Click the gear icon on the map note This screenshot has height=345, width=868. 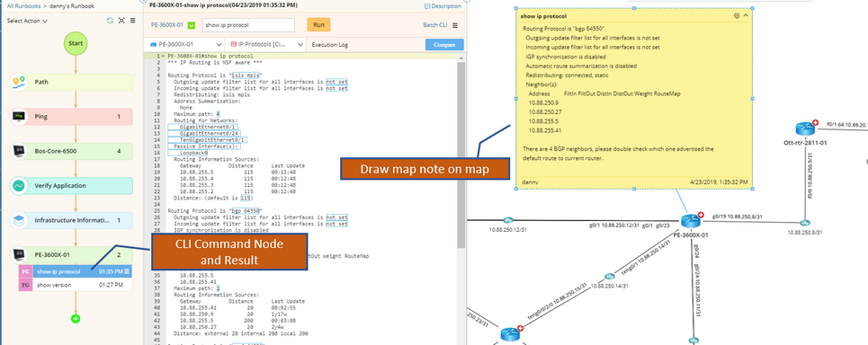pyautogui.click(x=737, y=16)
